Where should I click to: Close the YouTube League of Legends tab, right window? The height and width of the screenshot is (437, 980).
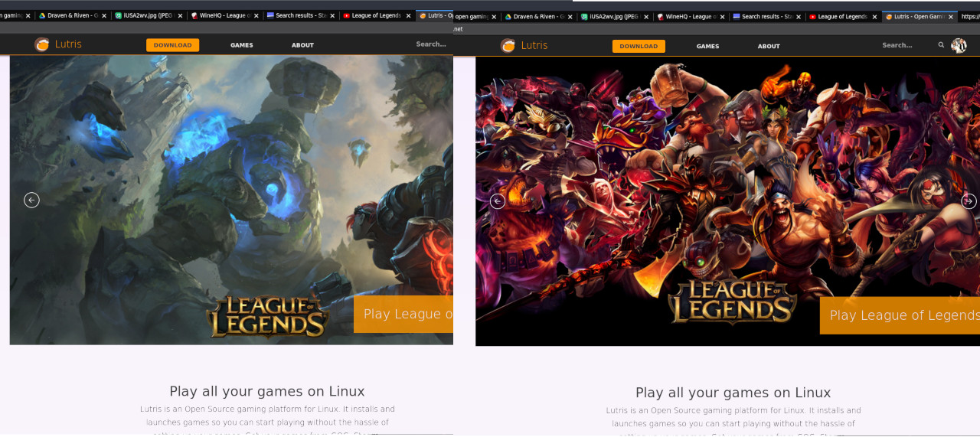pos(874,17)
